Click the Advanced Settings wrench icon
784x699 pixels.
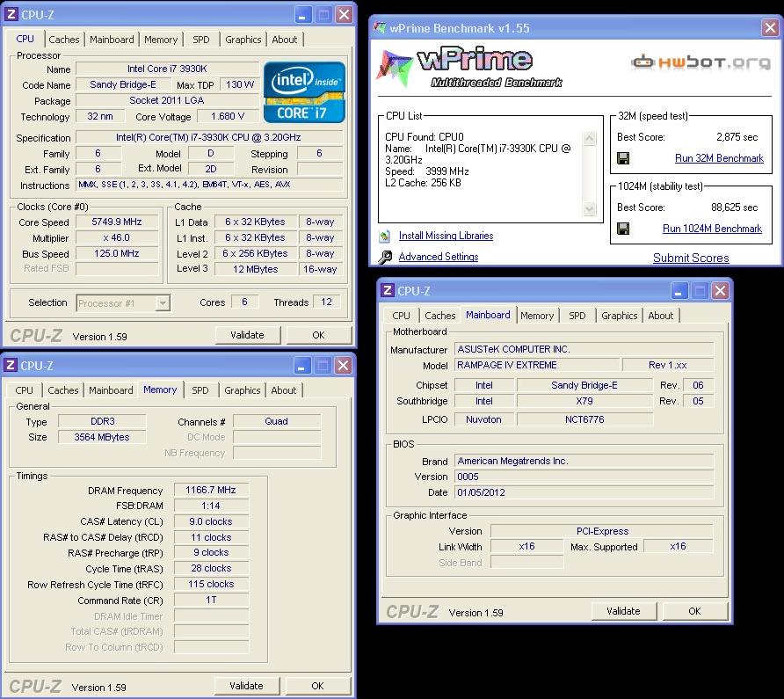tap(385, 257)
